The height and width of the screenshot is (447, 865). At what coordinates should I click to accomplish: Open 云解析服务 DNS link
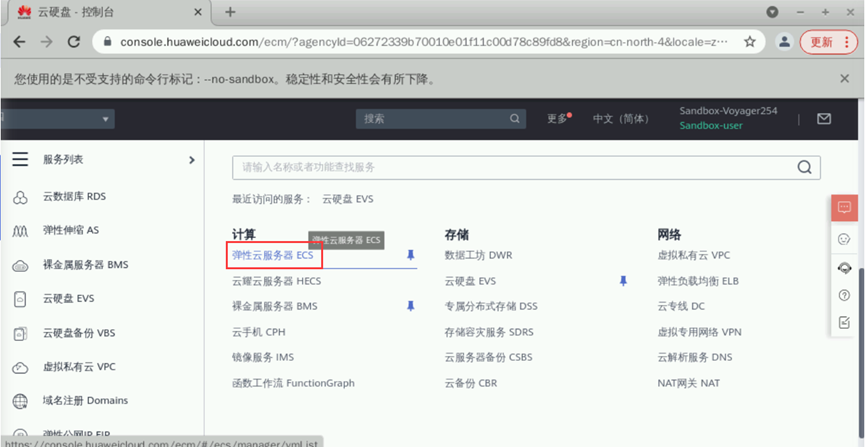(695, 357)
